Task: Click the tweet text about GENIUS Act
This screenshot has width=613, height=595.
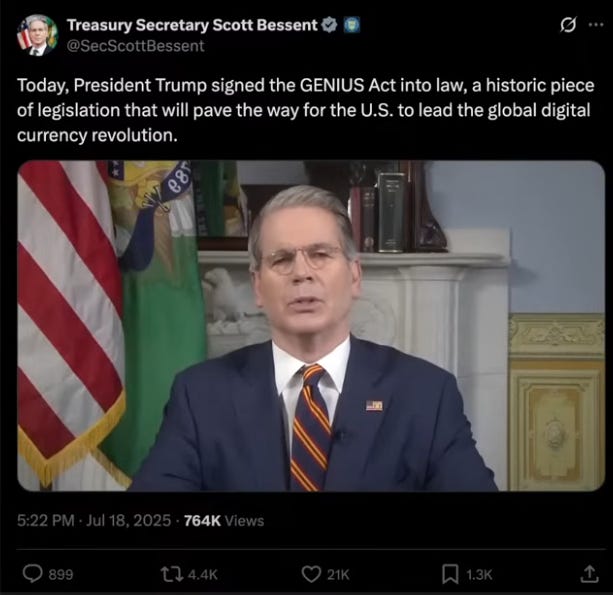Action: [305, 110]
